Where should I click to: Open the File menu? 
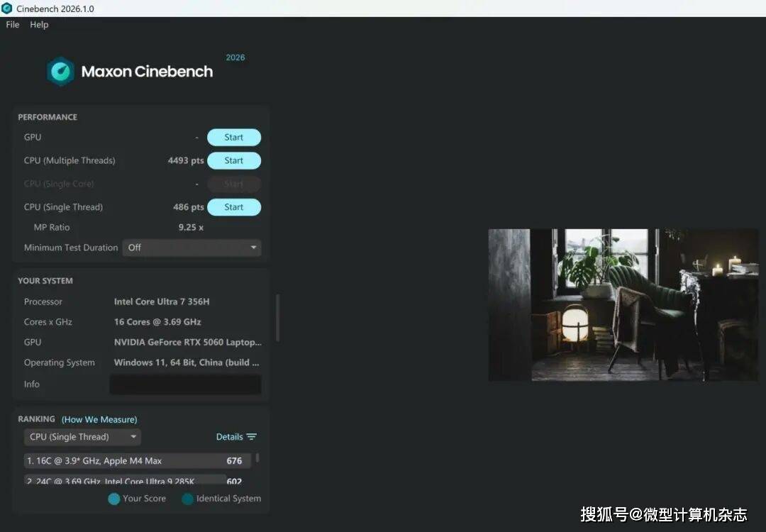pos(12,24)
